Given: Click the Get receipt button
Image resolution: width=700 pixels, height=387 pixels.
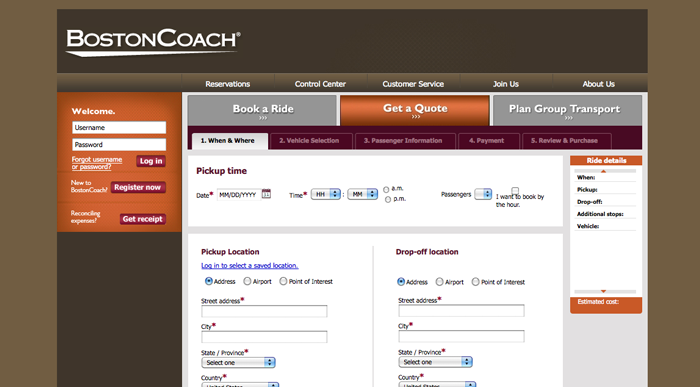Looking at the screenshot, I should (x=143, y=219).
